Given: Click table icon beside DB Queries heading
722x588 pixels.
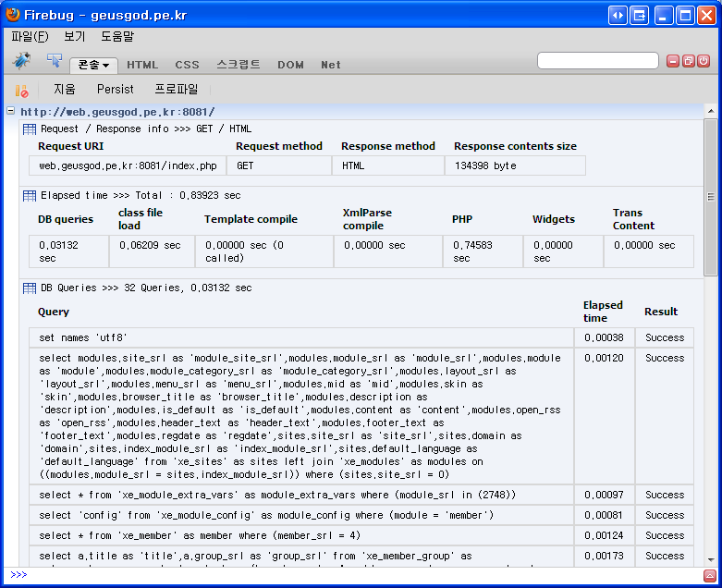Looking at the screenshot, I should coord(30,288).
